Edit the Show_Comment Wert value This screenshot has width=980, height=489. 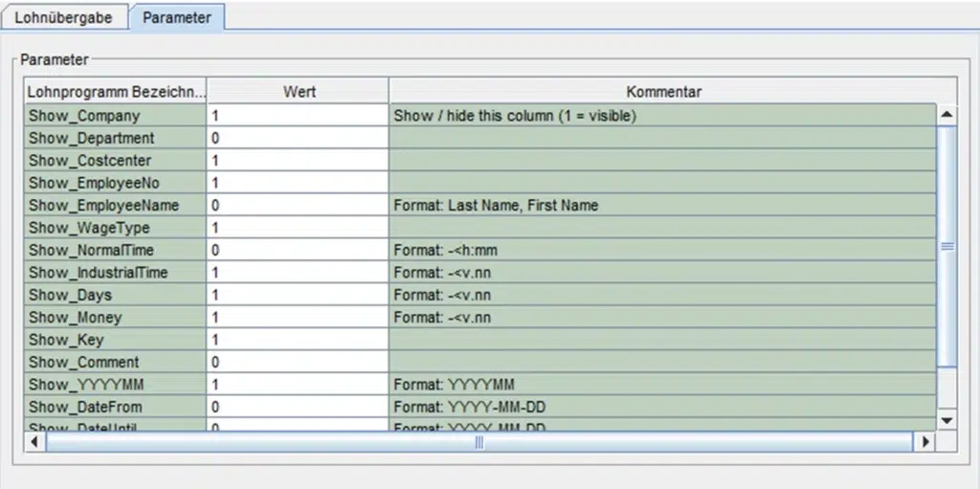(x=298, y=362)
